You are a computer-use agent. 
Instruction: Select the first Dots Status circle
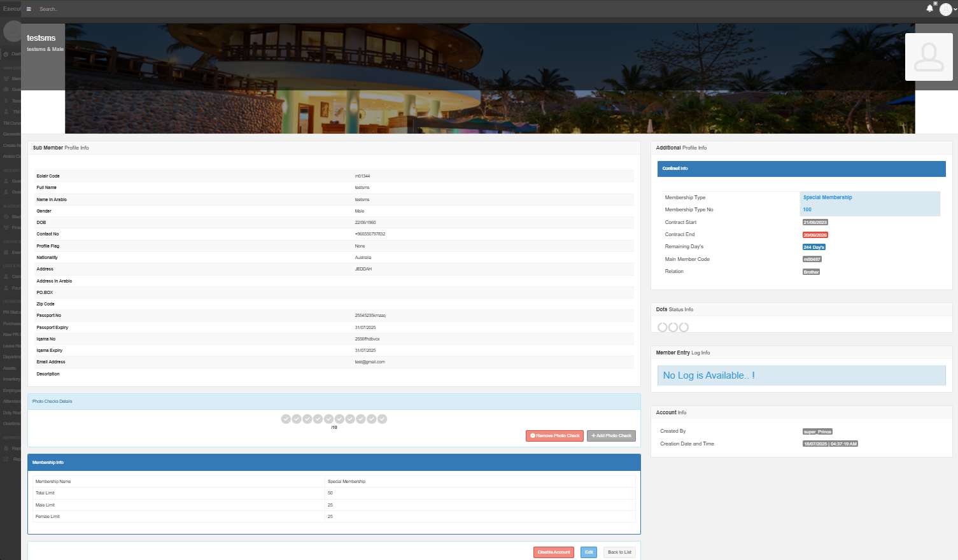[663, 327]
